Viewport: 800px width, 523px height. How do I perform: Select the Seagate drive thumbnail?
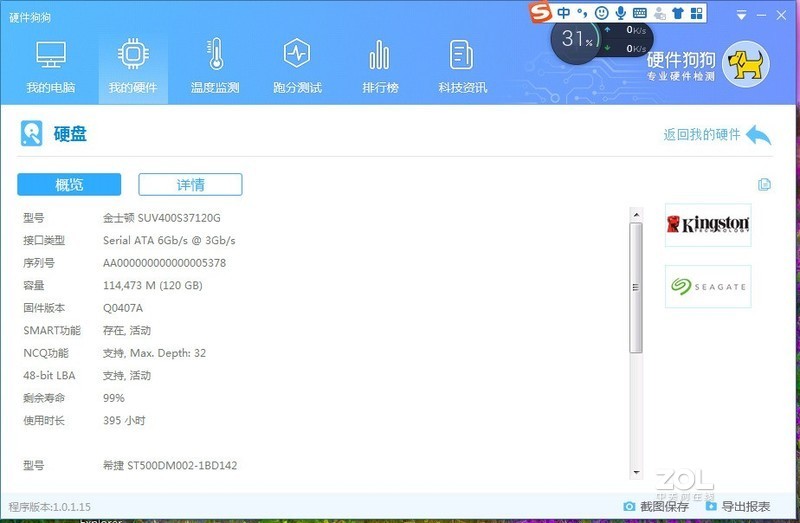coord(708,286)
